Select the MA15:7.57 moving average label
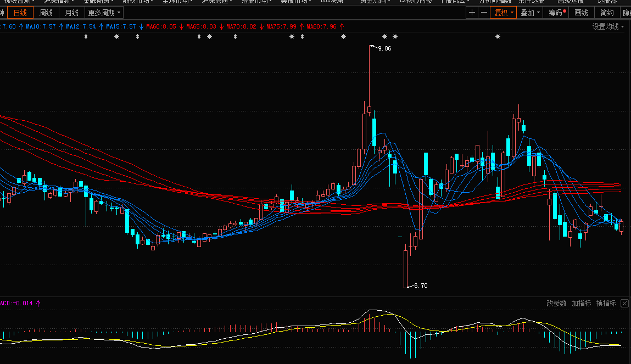This screenshot has width=631, height=364. [121, 26]
